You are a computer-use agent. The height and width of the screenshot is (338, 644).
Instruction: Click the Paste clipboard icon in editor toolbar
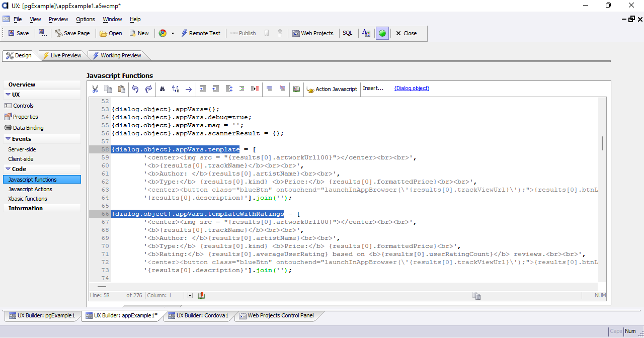121,89
